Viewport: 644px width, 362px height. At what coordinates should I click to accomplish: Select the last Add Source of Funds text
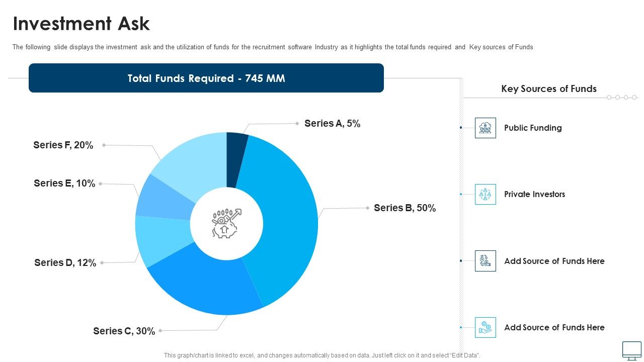[x=554, y=327]
